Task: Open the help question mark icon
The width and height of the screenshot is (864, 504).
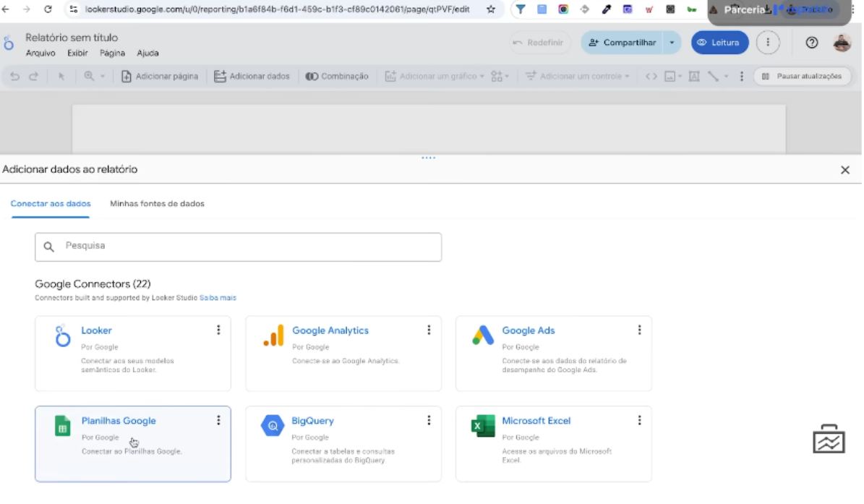Action: coord(811,43)
